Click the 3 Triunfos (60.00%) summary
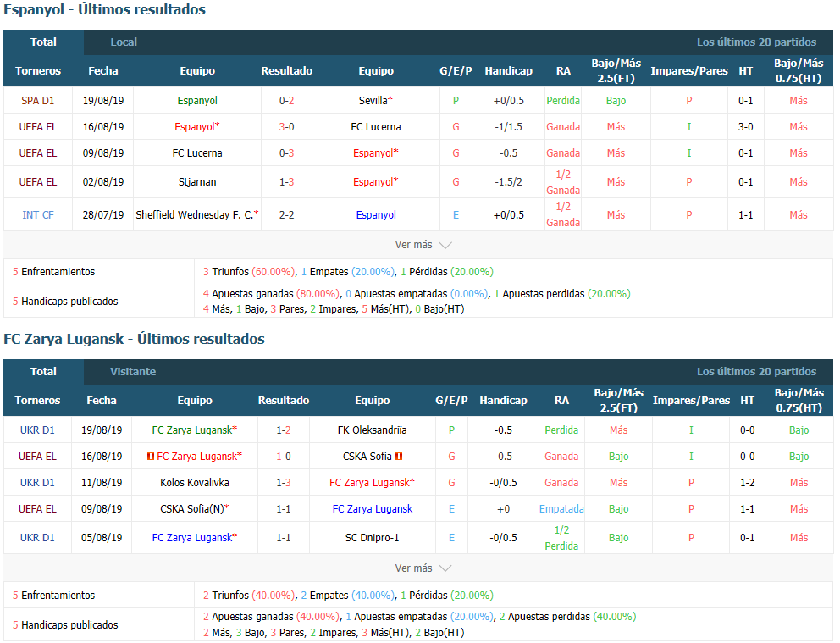 click(x=249, y=272)
